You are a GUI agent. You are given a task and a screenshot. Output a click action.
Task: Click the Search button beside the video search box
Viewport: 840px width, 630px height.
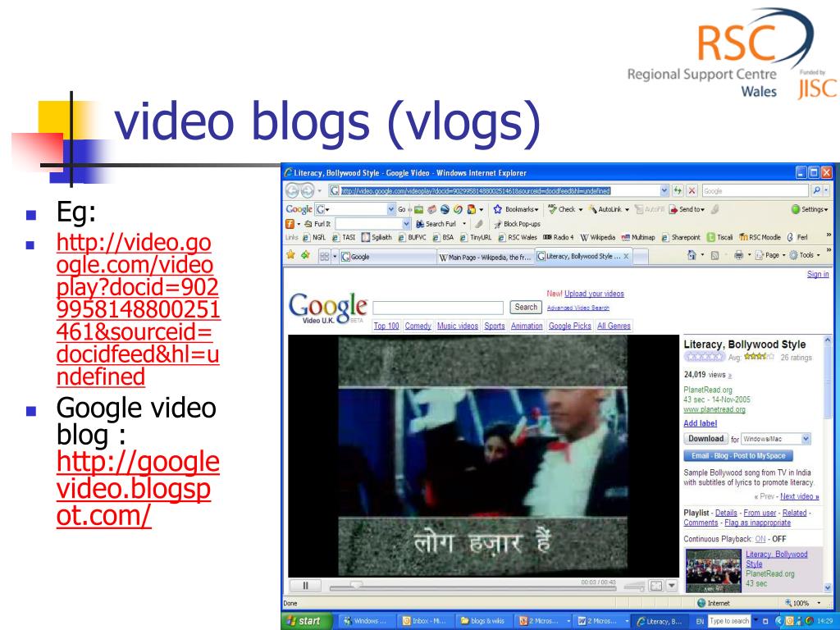pos(526,307)
